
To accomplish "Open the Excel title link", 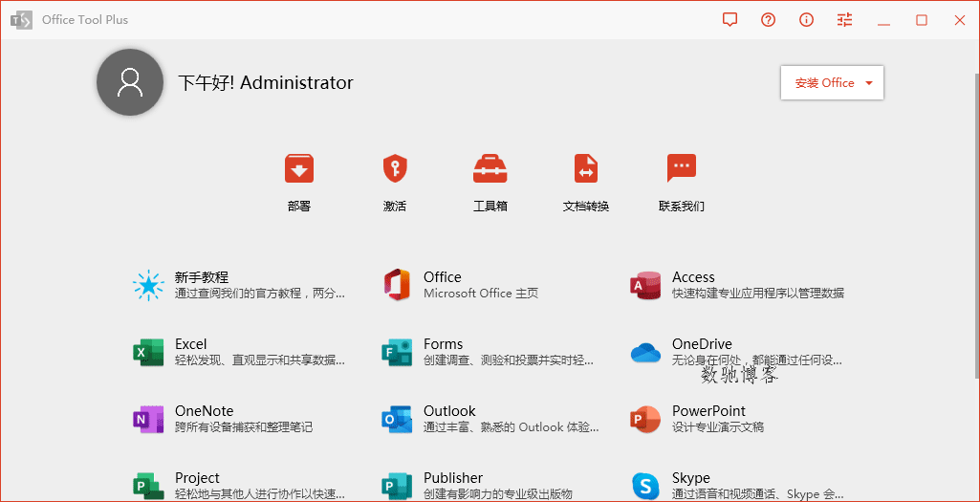I will [x=190, y=344].
